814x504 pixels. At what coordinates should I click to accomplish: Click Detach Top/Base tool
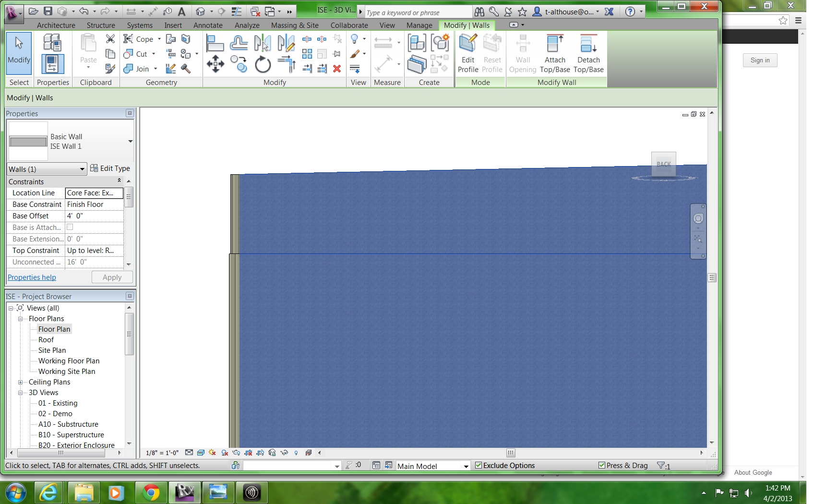point(588,54)
